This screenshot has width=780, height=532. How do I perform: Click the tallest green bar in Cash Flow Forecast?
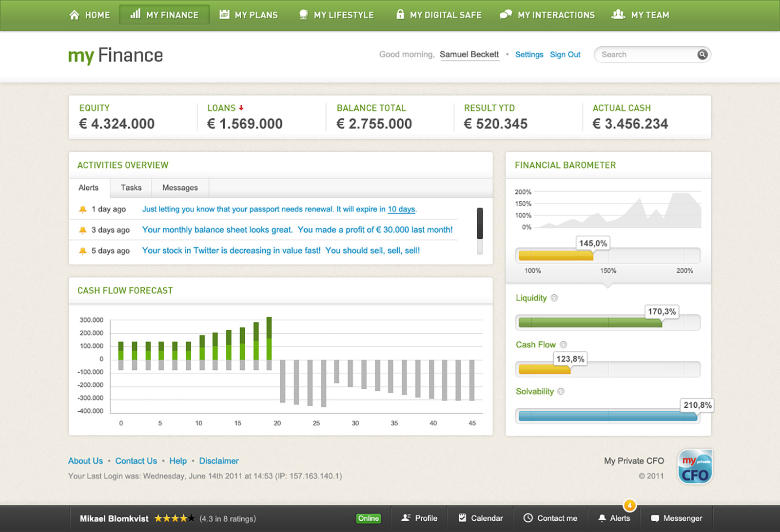click(x=269, y=338)
